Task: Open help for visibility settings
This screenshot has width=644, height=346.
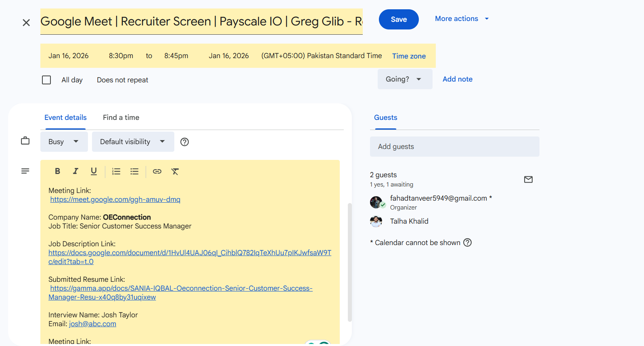Action: coord(184,142)
